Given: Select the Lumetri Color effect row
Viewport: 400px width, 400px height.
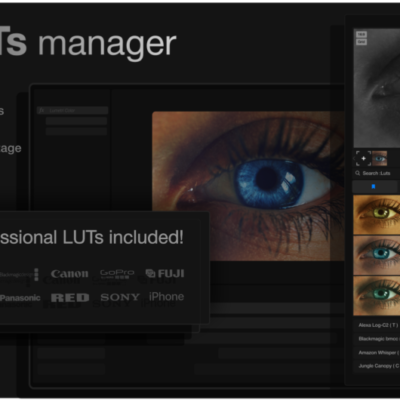Looking at the screenshot, I should [x=72, y=110].
